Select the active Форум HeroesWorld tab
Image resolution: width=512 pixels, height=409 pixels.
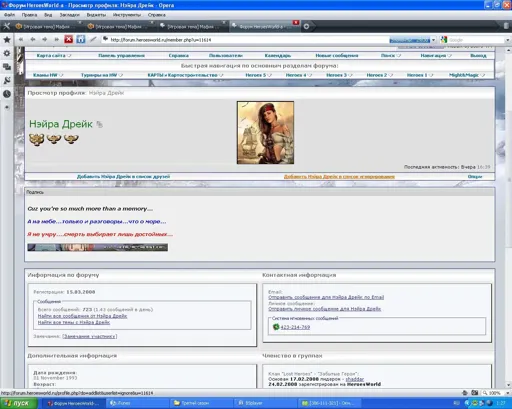pos(265,26)
